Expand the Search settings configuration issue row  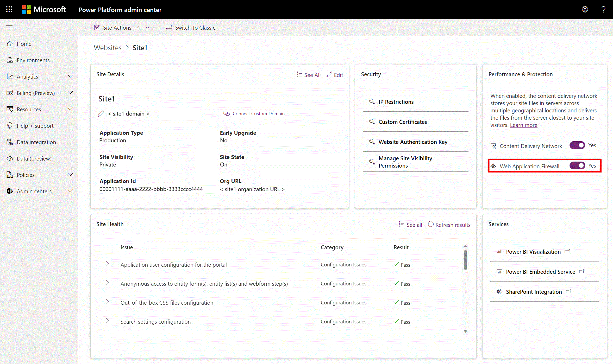[x=107, y=321]
